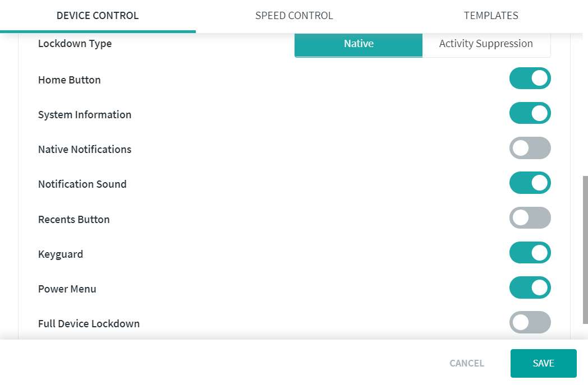Viewport: 588px width, 385px height.
Task: Disable the Keyguard switch
Action: point(530,253)
